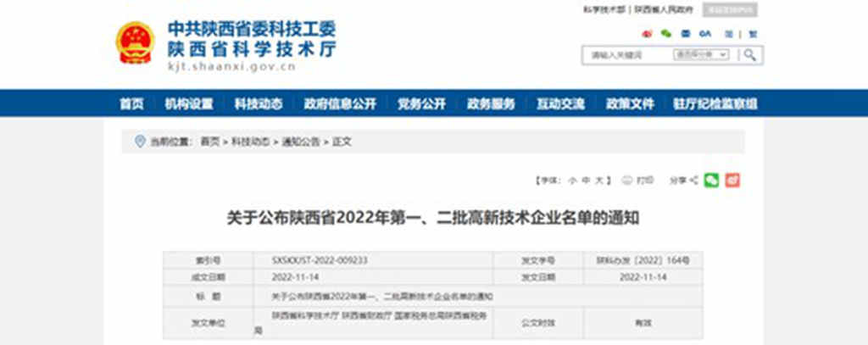Open 互动交流 navigation item

click(560, 103)
